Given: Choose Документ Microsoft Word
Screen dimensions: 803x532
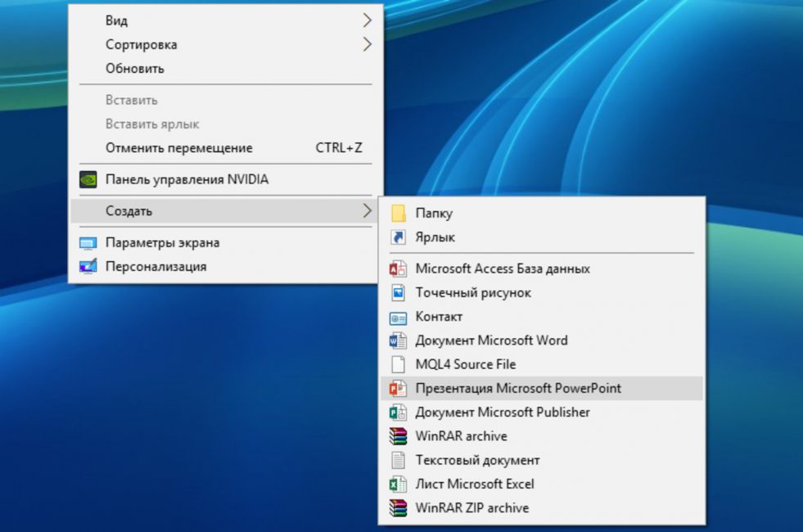Looking at the screenshot, I should [x=542, y=340].
